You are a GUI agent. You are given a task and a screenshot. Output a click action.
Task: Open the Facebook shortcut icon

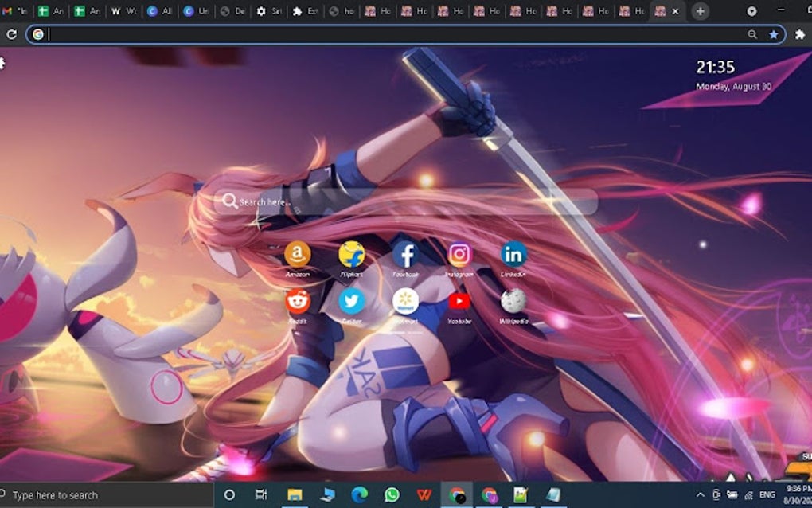[405, 254]
